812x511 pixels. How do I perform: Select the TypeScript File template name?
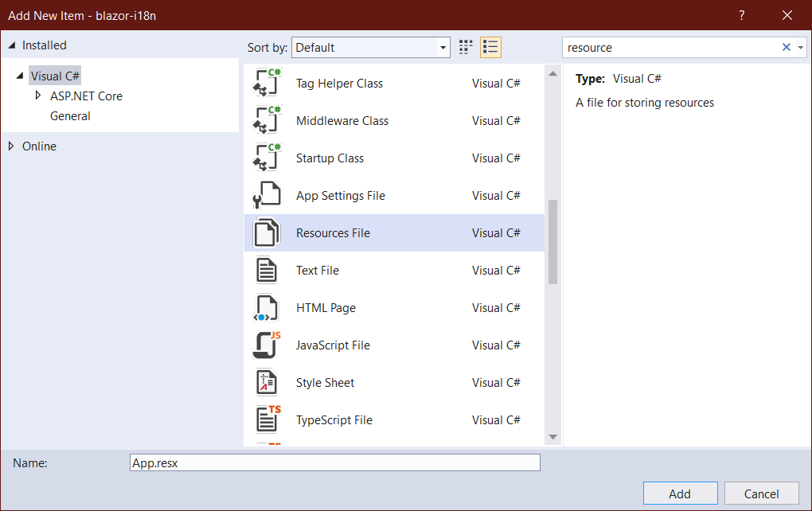pos(334,420)
